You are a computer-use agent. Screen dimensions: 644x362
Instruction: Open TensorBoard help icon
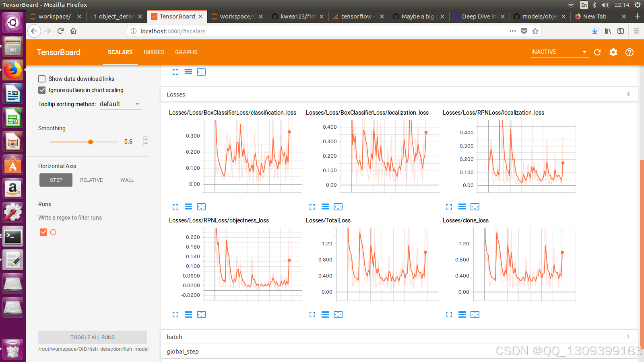[630, 52]
